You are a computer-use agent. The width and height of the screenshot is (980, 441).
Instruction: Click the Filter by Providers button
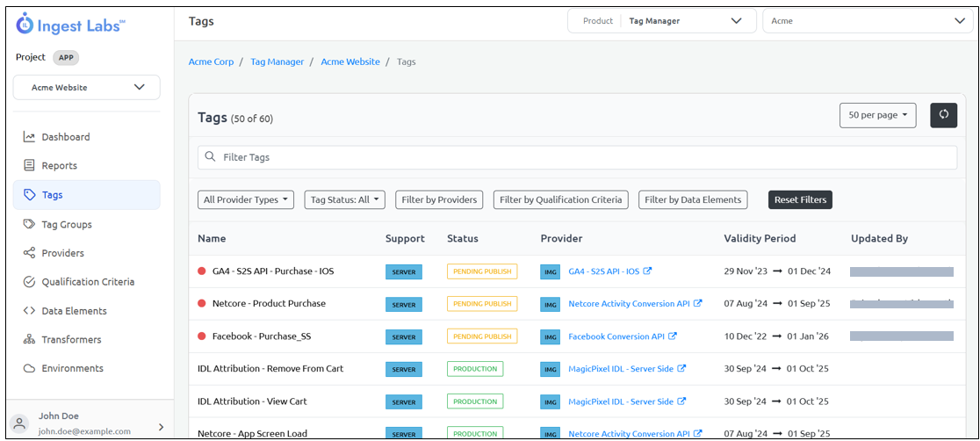(439, 199)
